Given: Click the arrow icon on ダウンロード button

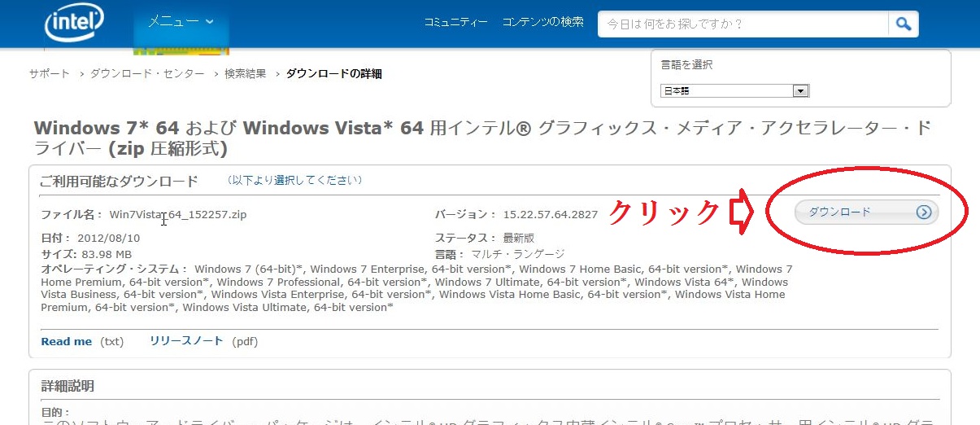Looking at the screenshot, I should [923, 212].
